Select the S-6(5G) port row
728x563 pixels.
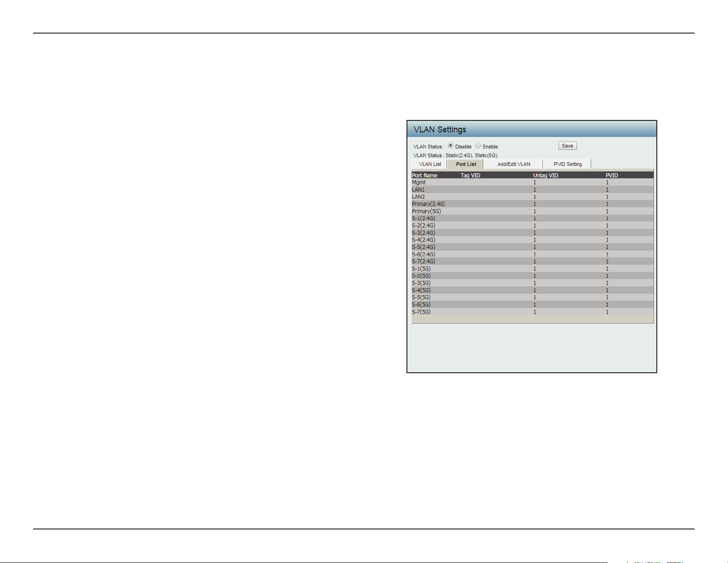(x=532, y=305)
